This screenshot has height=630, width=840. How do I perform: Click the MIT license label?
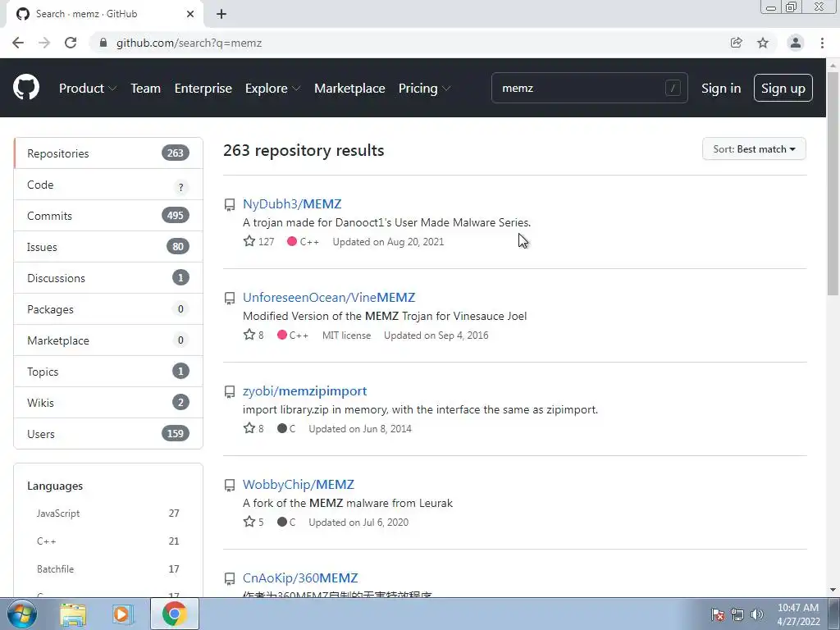pyautogui.click(x=347, y=336)
